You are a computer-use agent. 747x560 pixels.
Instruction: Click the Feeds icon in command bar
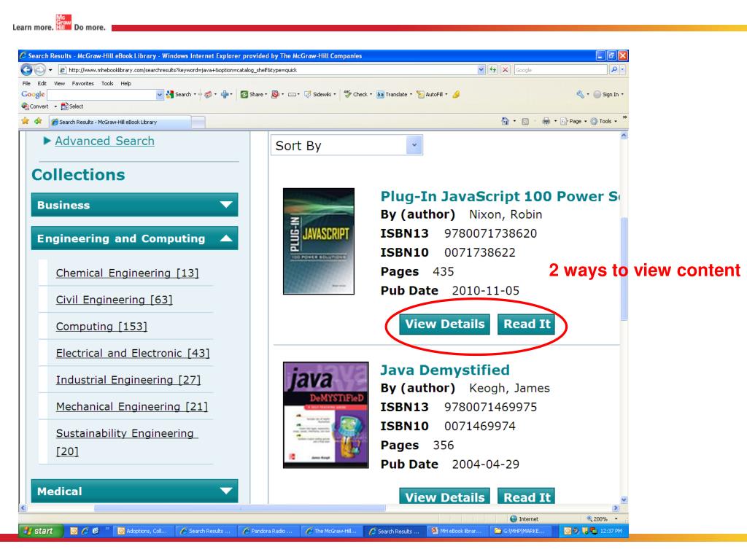(525, 121)
